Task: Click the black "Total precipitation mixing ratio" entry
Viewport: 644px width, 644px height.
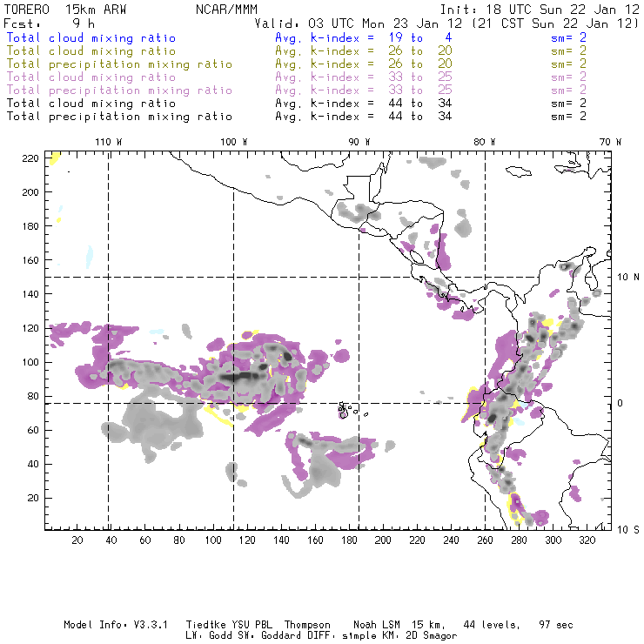Action: coord(119,117)
